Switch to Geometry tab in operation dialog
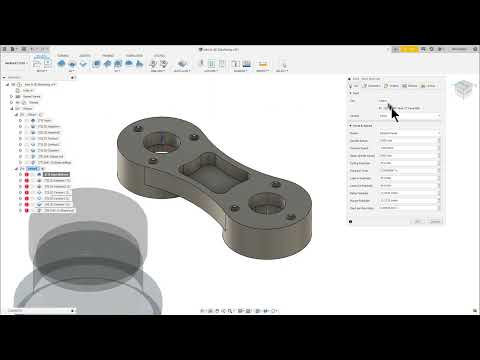The image size is (480, 360). (x=371, y=86)
